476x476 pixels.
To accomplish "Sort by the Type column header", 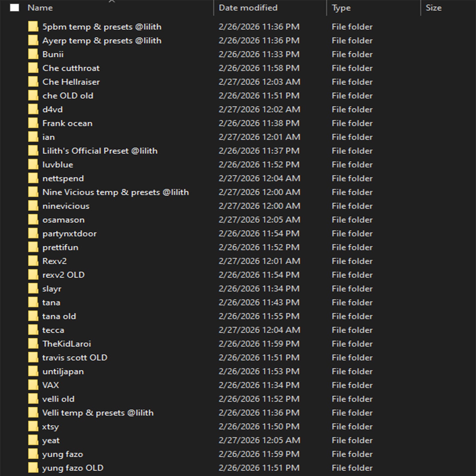I will point(341,8).
